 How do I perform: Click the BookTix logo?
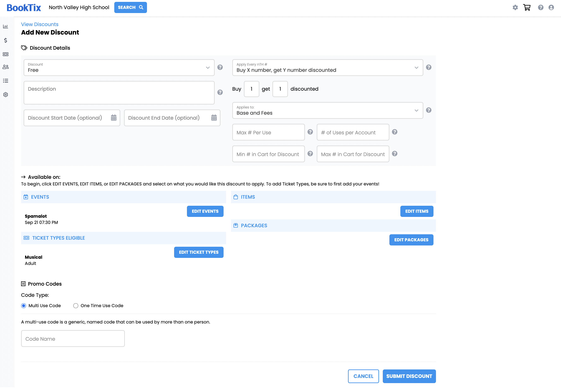tap(24, 8)
